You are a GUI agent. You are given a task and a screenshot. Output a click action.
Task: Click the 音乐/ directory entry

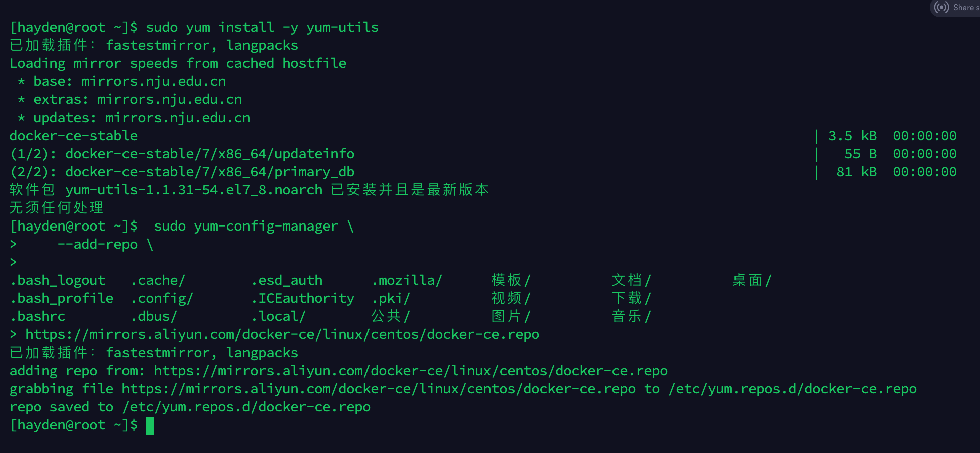(x=631, y=317)
